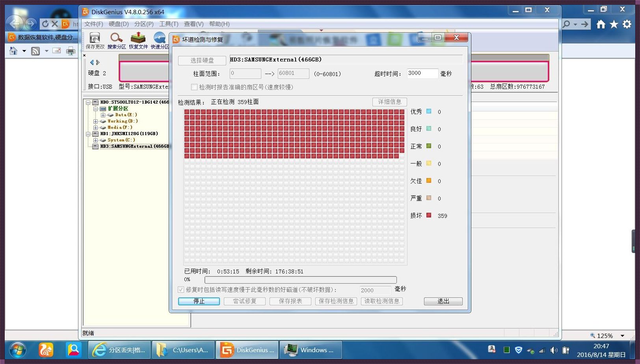Click the green 正常 color swatch
The height and width of the screenshot is (364, 640).
[x=429, y=146]
